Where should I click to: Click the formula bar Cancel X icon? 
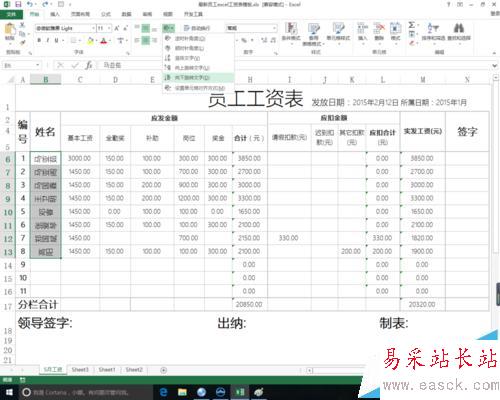point(60,65)
